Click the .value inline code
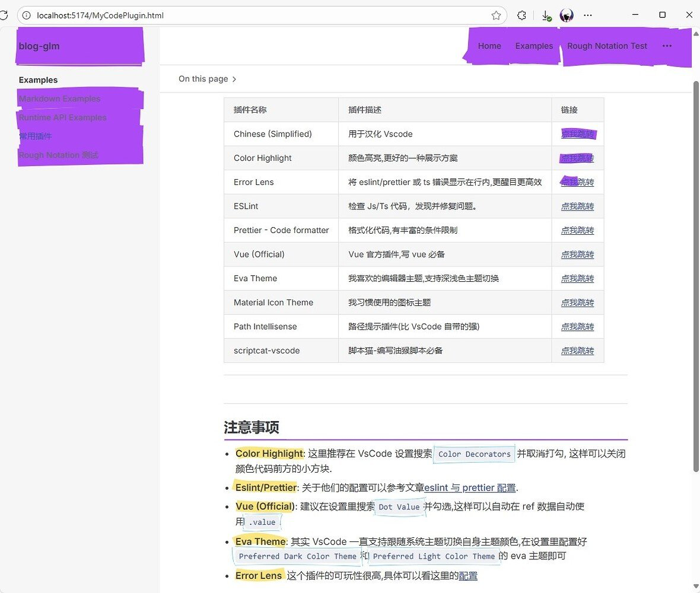700x593 pixels. tap(262, 522)
